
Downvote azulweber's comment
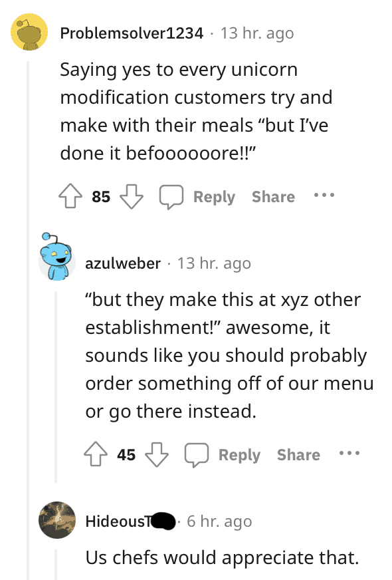point(156,455)
